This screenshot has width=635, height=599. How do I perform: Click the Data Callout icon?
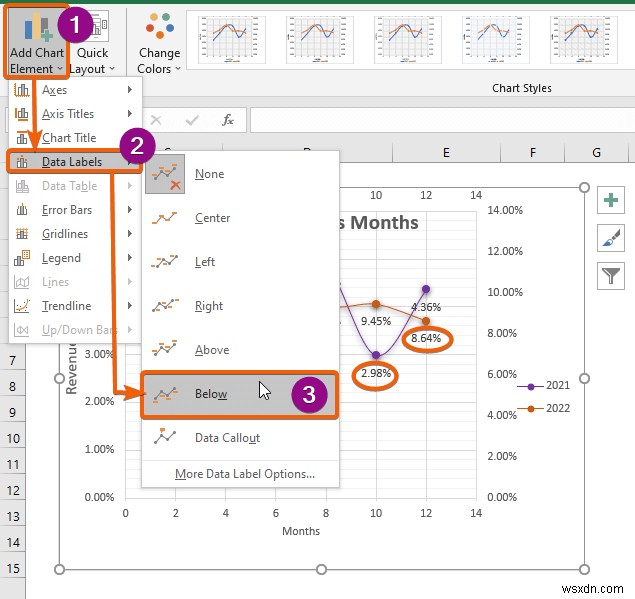[x=164, y=437]
